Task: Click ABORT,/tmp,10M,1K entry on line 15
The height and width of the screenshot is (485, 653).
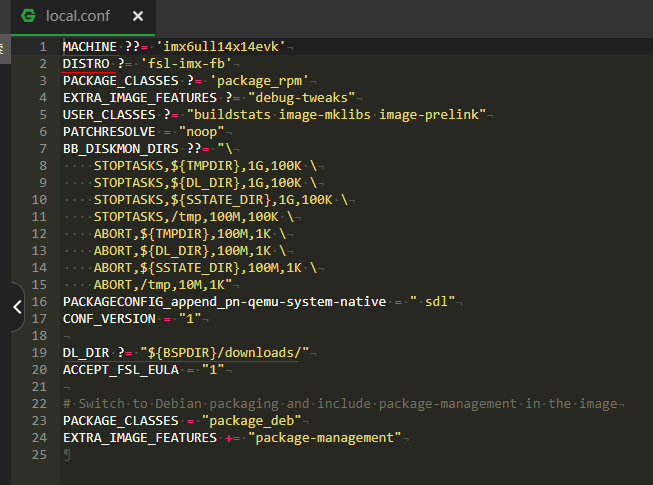Action: 163,285
